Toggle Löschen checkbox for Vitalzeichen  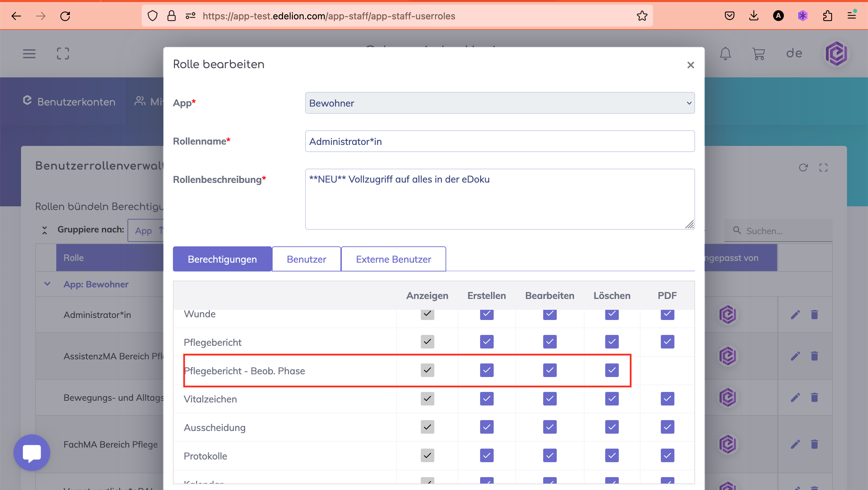click(612, 399)
